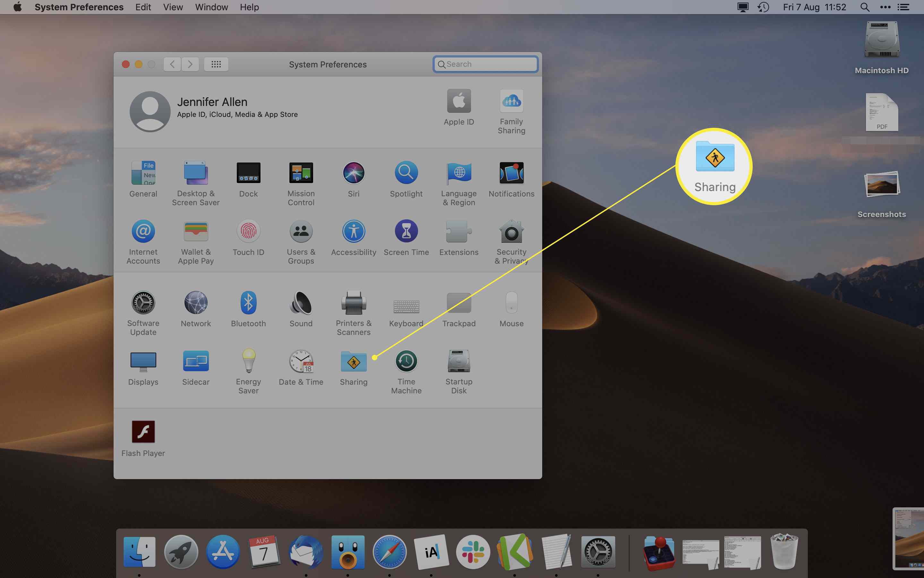Image resolution: width=924 pixels, height=578 pixels.
Task: Open the Help menu
Action: (249, 7)
